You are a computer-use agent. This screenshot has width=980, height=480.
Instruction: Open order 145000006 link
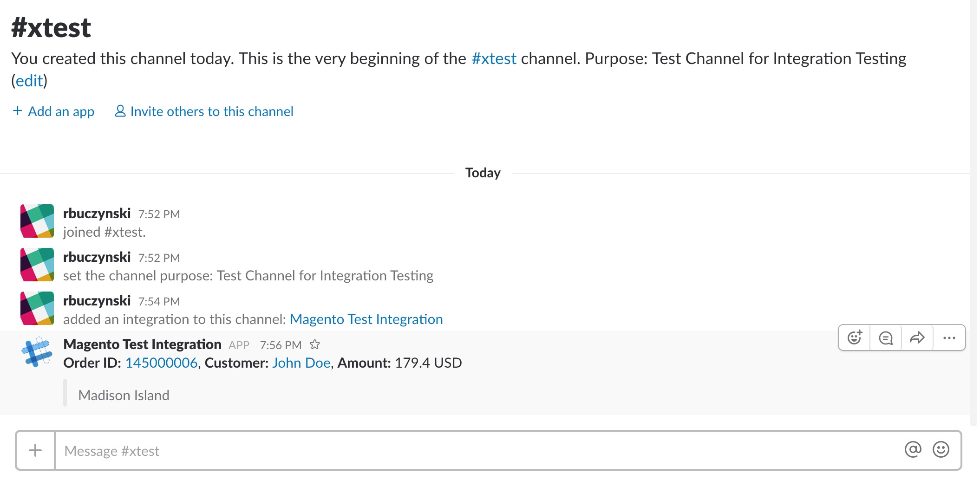(x=161, y=363)
